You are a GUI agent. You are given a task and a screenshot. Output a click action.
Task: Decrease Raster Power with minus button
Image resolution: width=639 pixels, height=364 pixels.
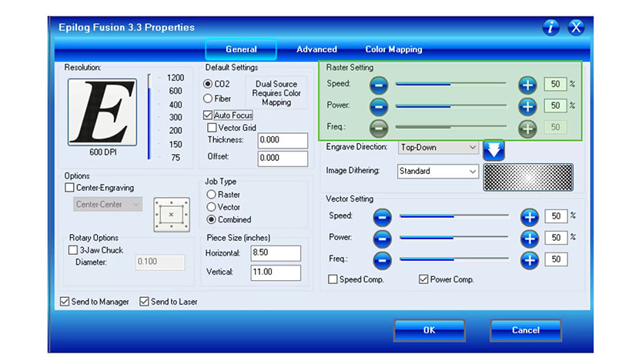380,106
